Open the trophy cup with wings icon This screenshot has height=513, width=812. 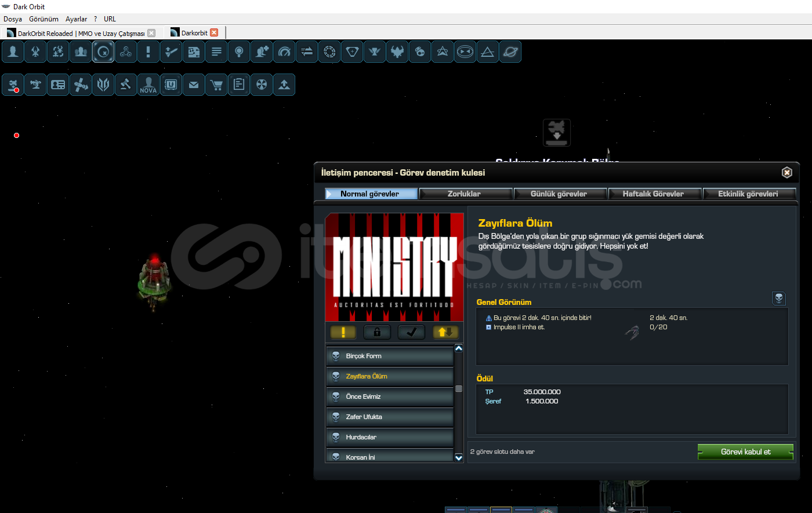click(375, 52)
